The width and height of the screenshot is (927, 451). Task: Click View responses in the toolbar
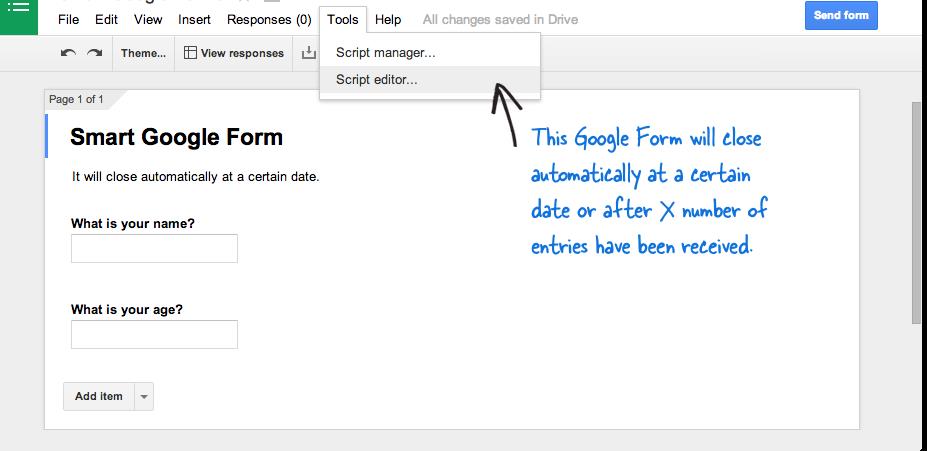point(234,53)
